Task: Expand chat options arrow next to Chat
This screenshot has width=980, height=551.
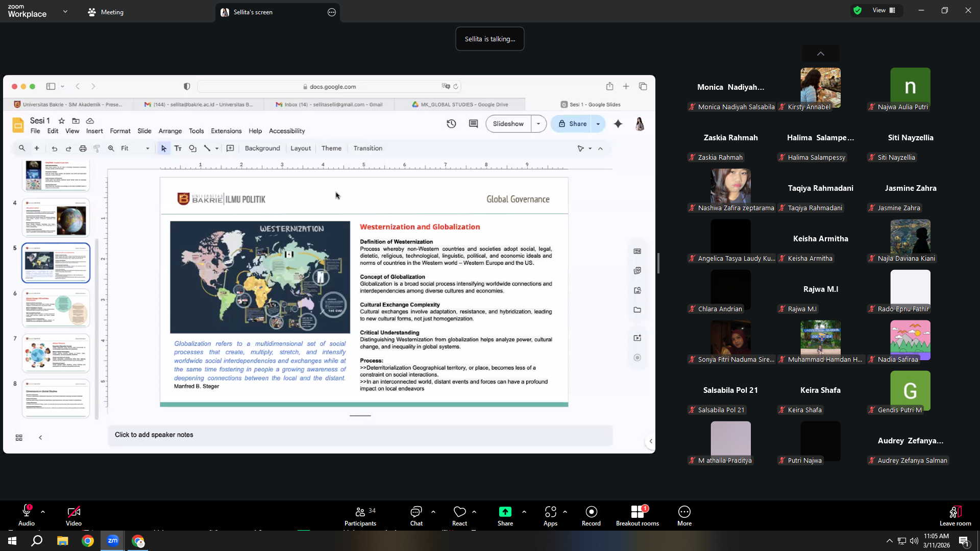Action: point(433,512)
